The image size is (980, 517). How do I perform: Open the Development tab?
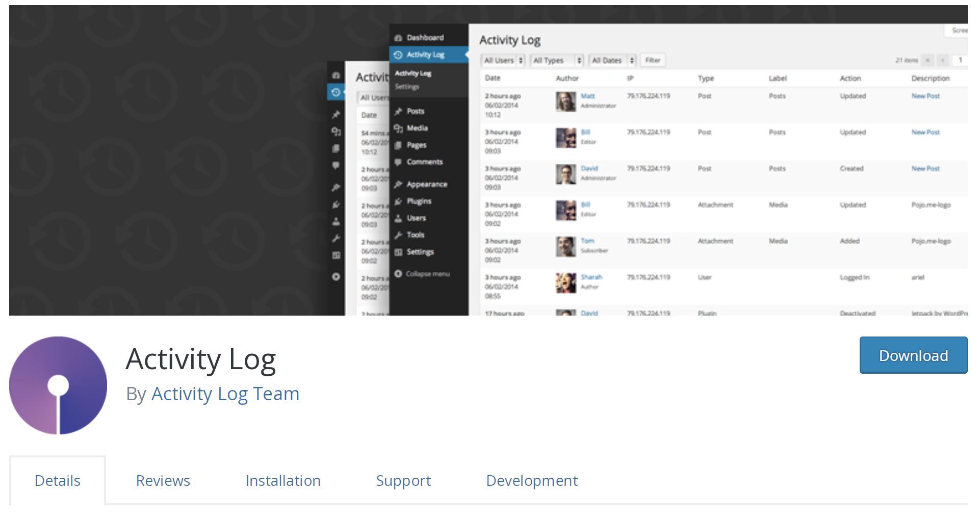532,480
